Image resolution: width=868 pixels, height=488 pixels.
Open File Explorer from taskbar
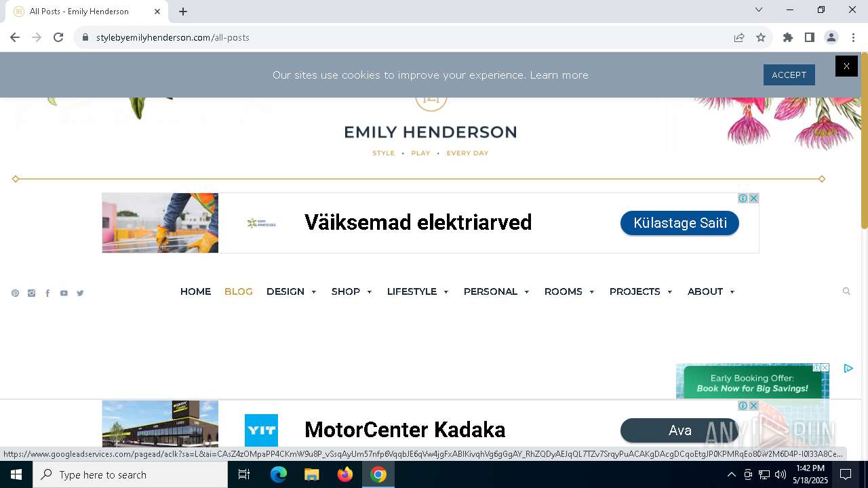311,474
